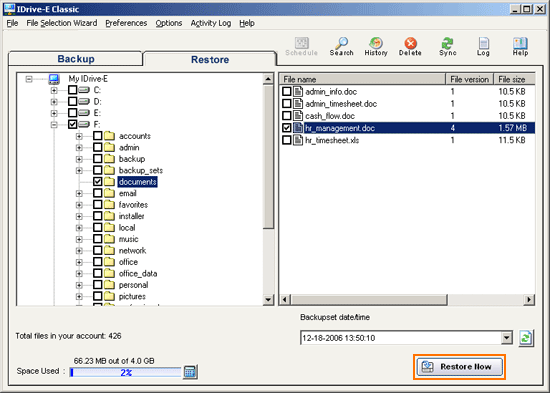Open the File menu
The height and width of the screenshot is (393, 550).
12,23
